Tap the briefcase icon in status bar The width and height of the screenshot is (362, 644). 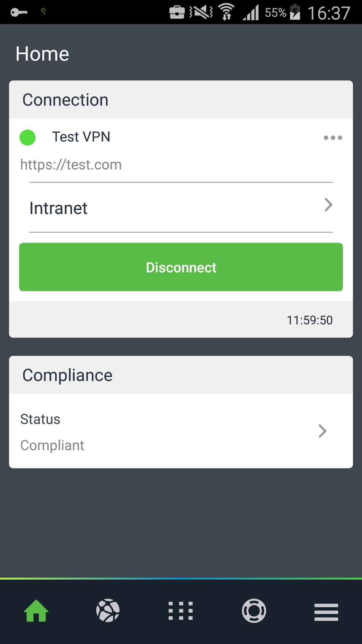click(177, 12)
